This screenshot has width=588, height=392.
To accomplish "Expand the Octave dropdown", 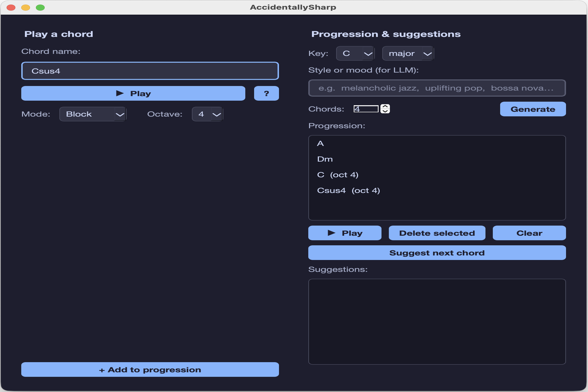I will [207, 114].
